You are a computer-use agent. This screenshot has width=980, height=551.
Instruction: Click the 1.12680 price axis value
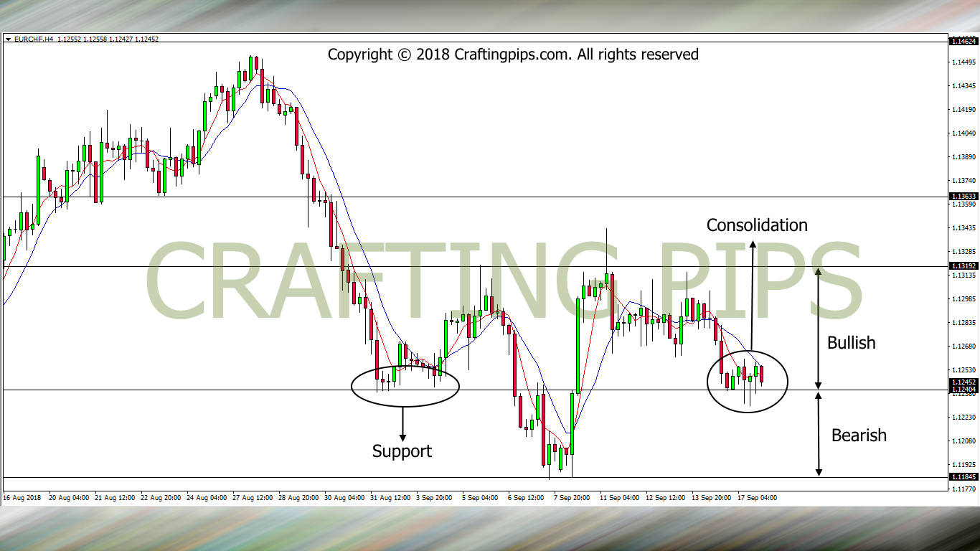click(962, 347)
